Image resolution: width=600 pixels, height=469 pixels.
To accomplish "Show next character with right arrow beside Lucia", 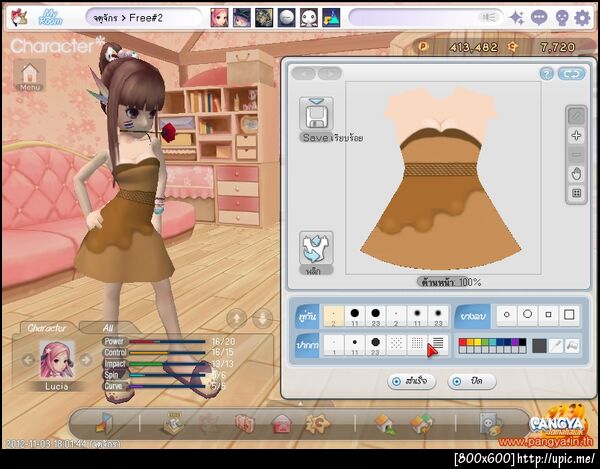I will [86, 360].
